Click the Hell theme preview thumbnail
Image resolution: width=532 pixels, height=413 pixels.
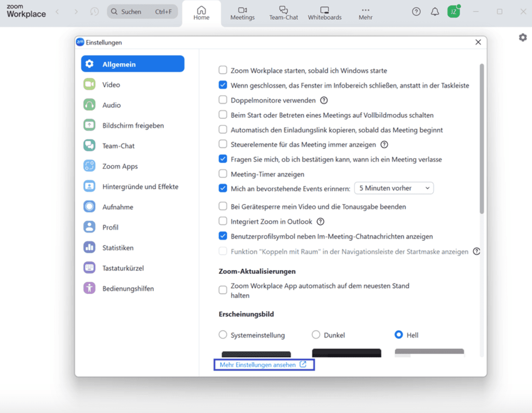[429, 353]
